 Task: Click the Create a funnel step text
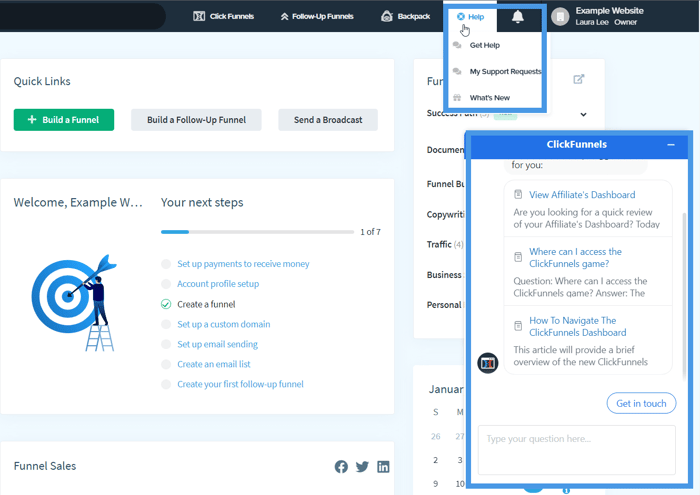pos(206,304)
